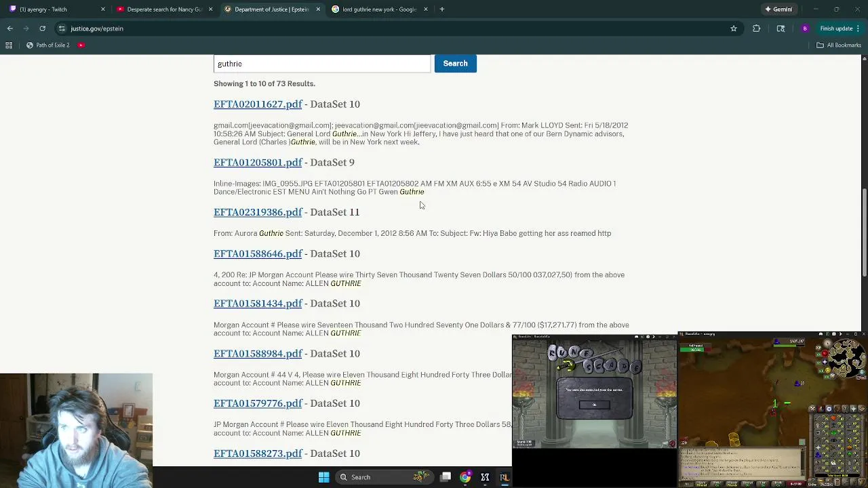This screenshot has height=488, width=868.
Task: Go back to the previous page
Action: coord(10,28)
